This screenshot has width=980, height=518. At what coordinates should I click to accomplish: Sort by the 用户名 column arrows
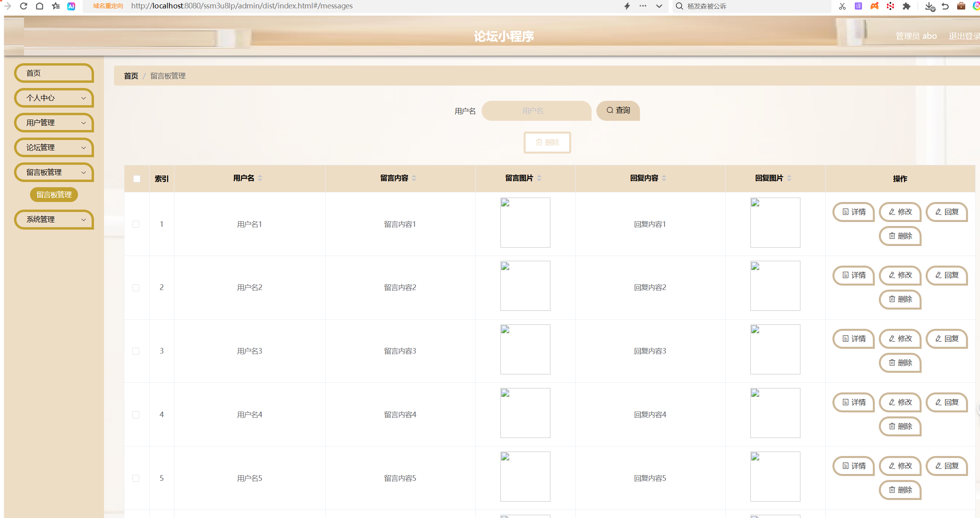[x=260, y=178]
